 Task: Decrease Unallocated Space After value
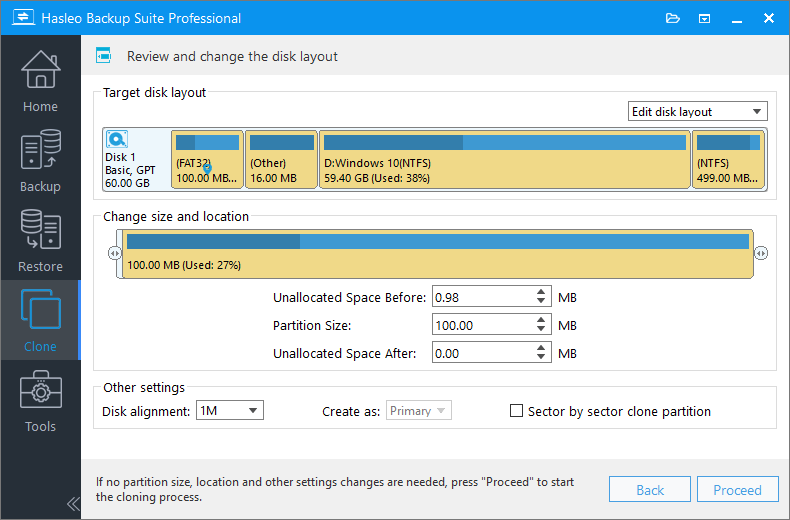[541, 357]
